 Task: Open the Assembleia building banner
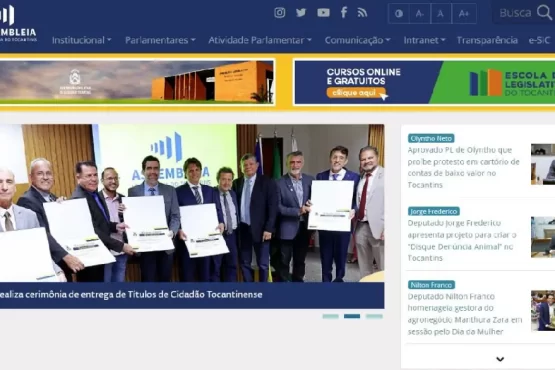137,82
